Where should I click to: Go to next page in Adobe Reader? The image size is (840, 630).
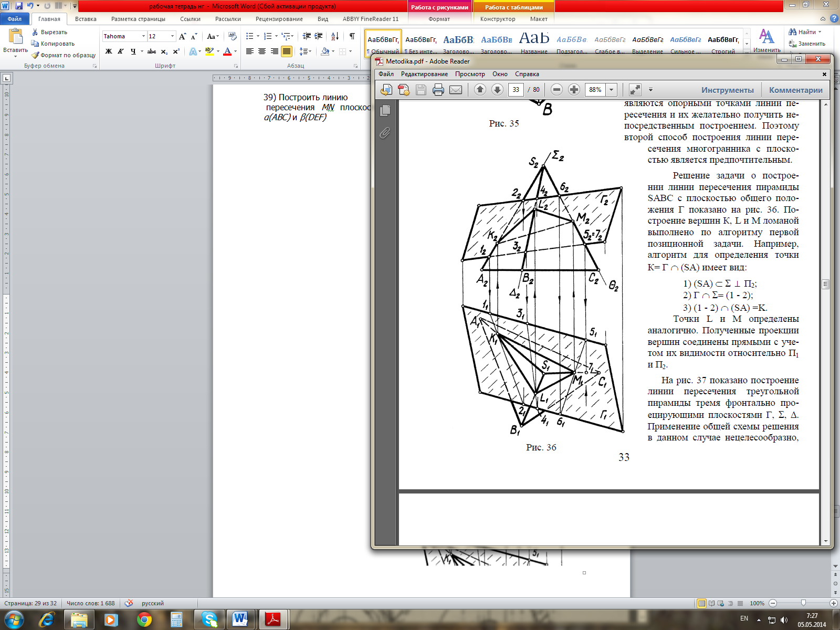[497, 90]
